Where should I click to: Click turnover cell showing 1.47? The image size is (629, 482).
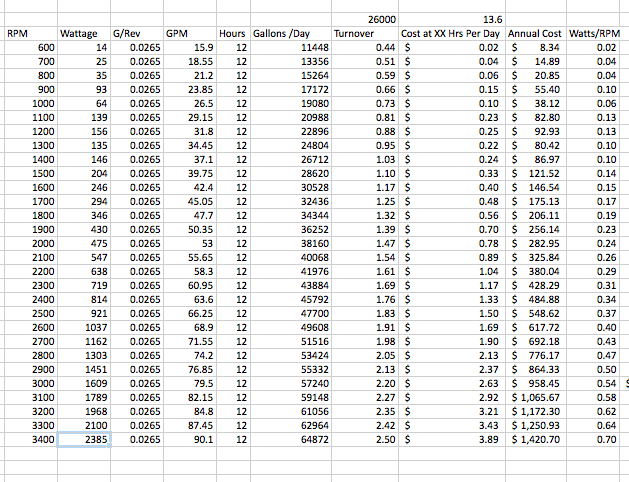click(x=365, y=243)
